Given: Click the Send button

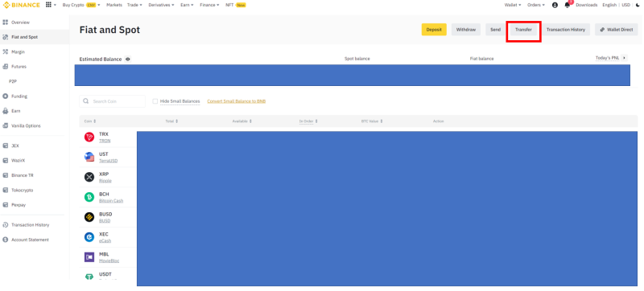Looking at the screenshot, I should pos(495,30).
